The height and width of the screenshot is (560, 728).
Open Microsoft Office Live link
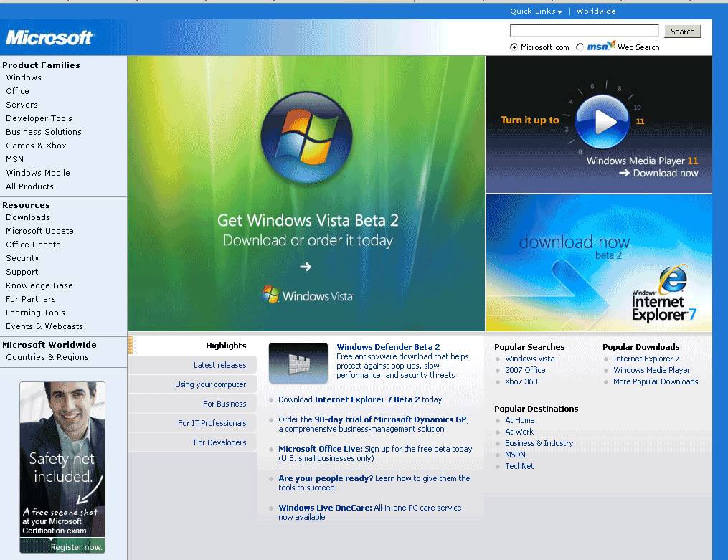pyautogui.click(x=321, y=449)
